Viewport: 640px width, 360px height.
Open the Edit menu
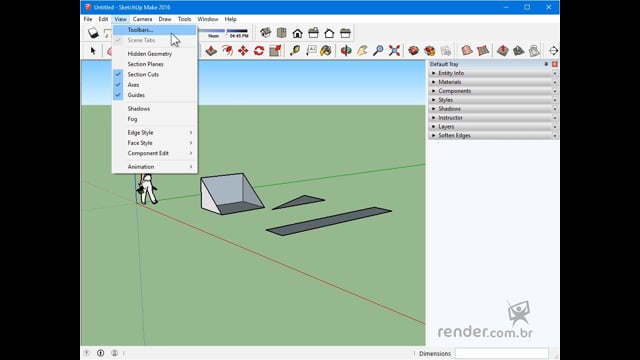point(103,19)
